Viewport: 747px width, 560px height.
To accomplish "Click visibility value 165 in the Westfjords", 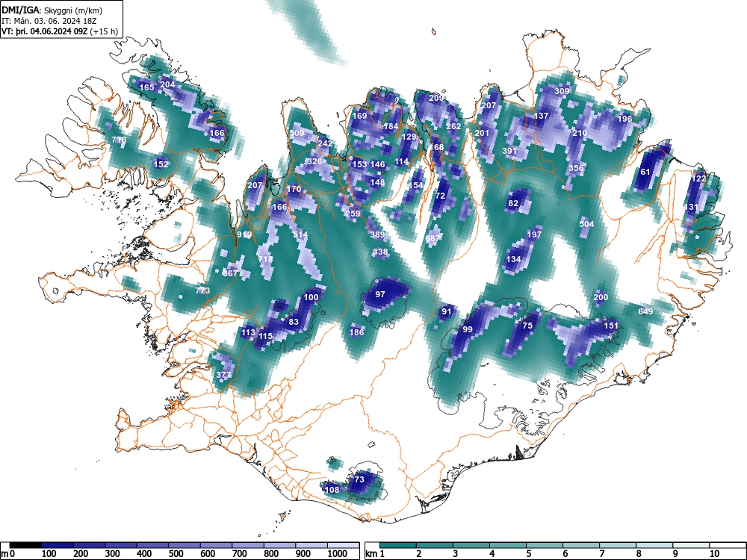I will coord(146,87).
